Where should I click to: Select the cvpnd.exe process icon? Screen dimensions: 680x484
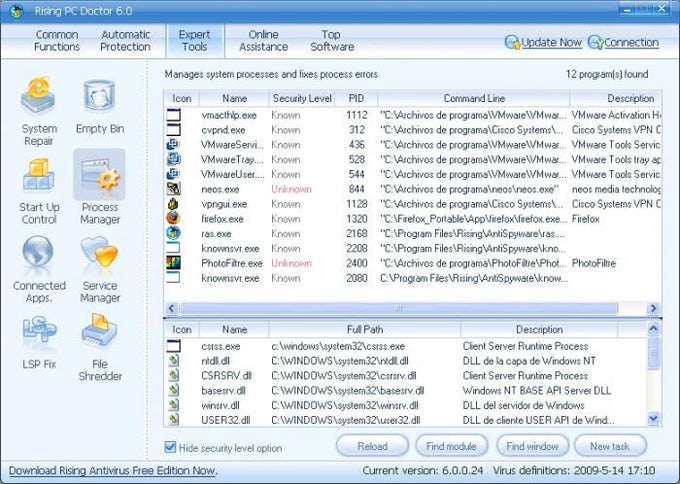pyautogui.click(x=173, y=130)
